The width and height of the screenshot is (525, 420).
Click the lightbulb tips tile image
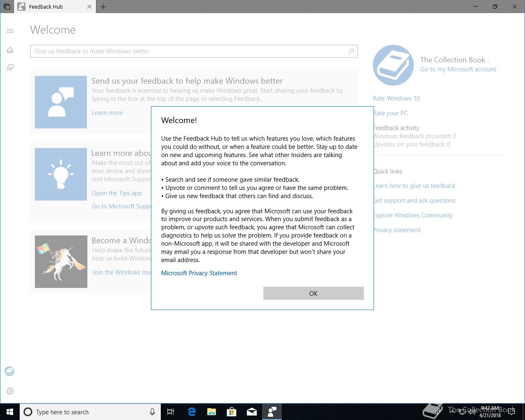point(61,174)
